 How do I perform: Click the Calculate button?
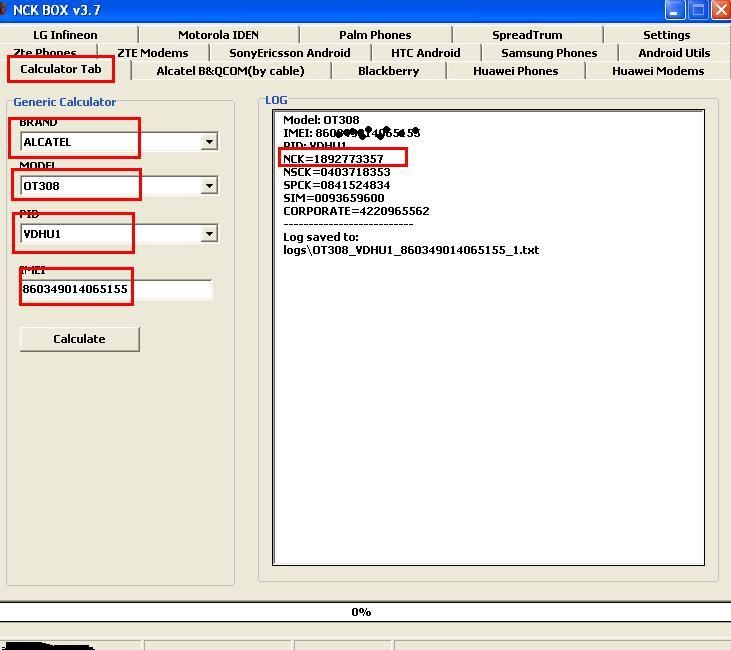tap(79, 339)
